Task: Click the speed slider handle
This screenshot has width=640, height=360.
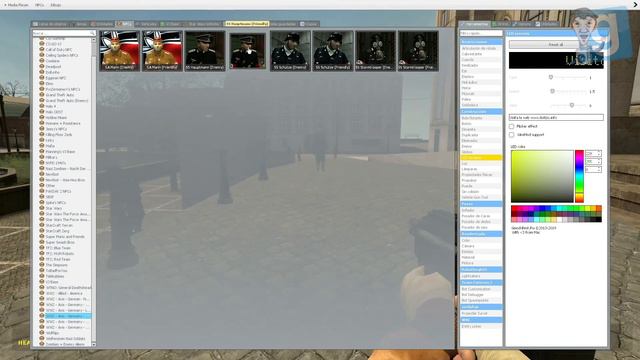Action: point(552,91)
